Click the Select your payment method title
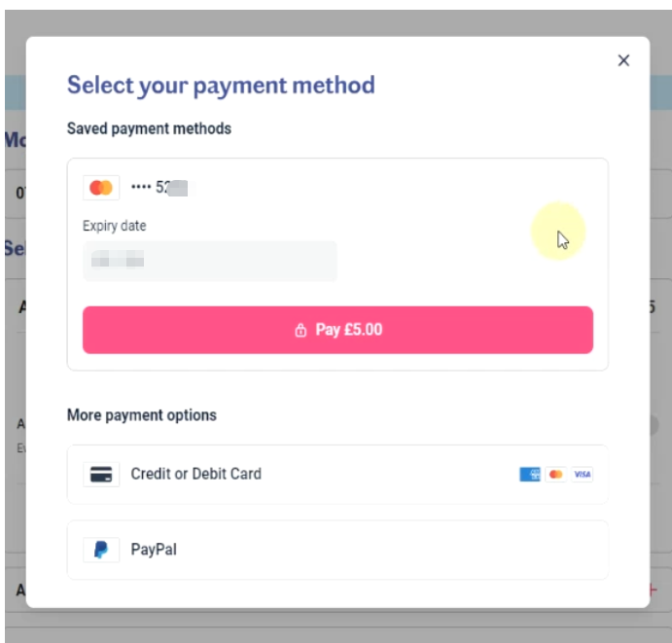672x643 pixels. coord(221,85)
